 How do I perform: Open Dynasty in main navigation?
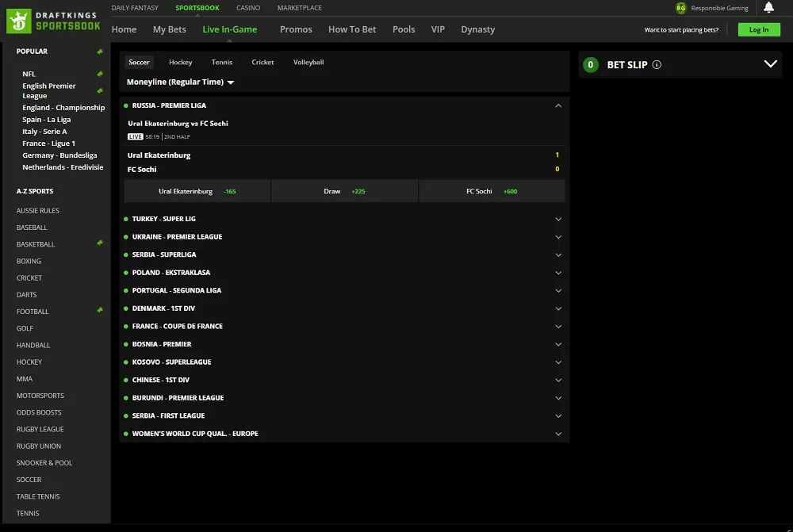click(x=478, y=29)
